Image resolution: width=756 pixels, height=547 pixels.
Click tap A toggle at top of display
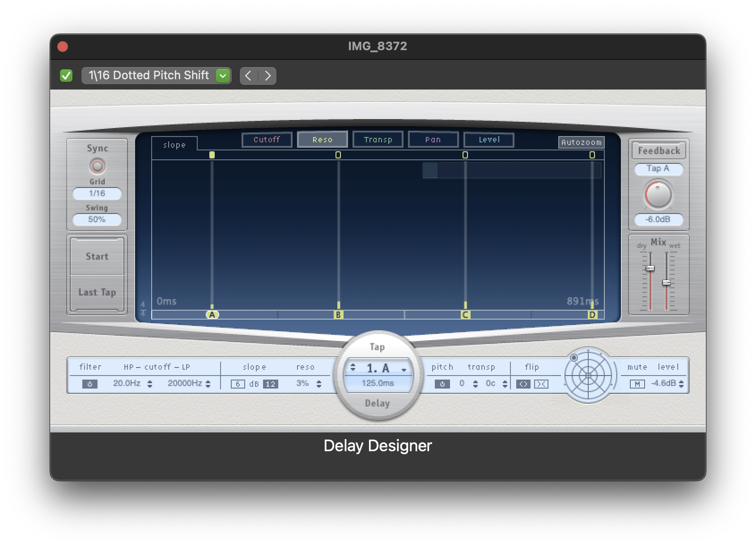click(212, 155)
